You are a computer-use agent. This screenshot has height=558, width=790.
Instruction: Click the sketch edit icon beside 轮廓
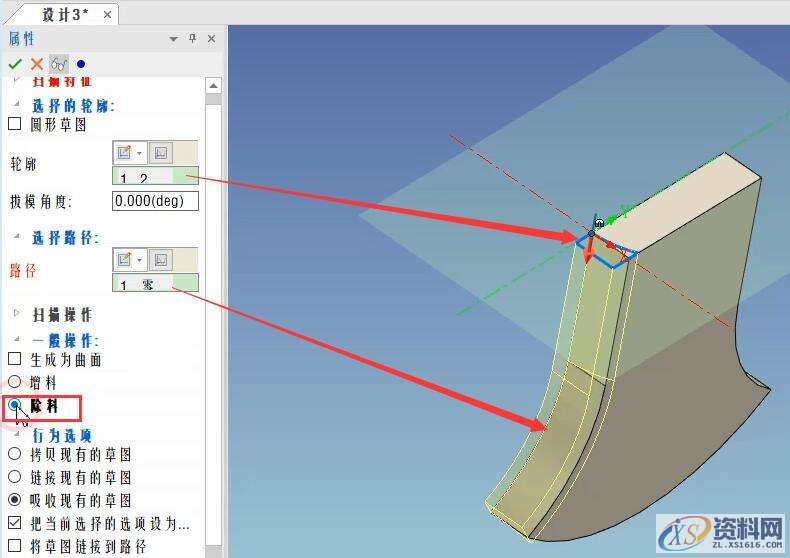[x=125, y=153]
